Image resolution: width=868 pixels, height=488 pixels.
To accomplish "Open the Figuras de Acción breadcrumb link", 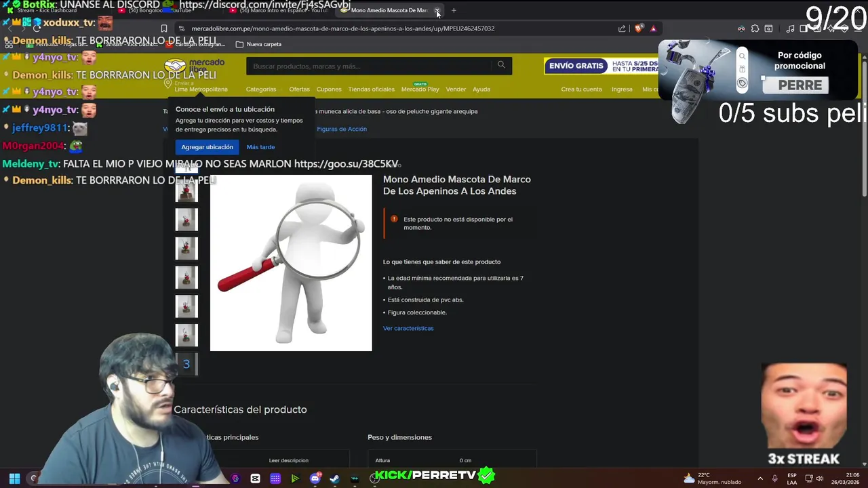I will 342,129.
